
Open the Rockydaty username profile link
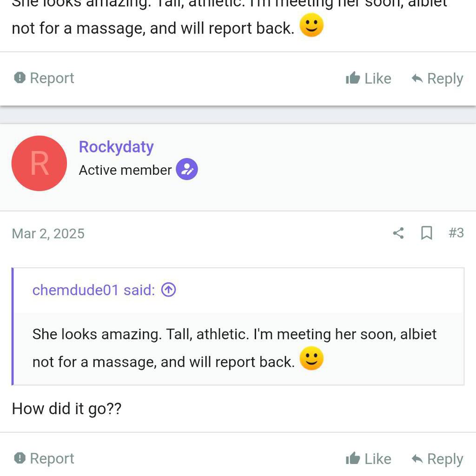click(x=116, y=147)
